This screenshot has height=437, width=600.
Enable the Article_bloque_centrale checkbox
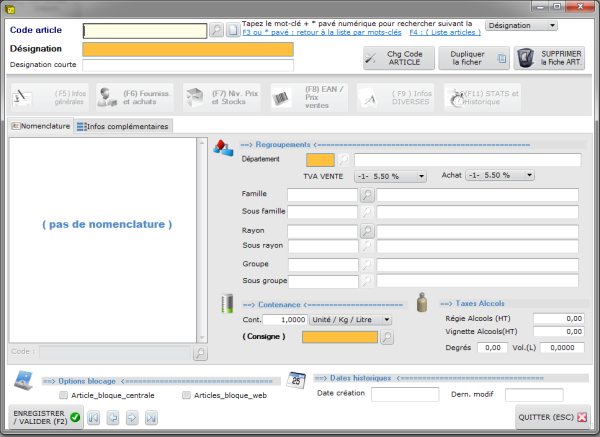[64, 396]
